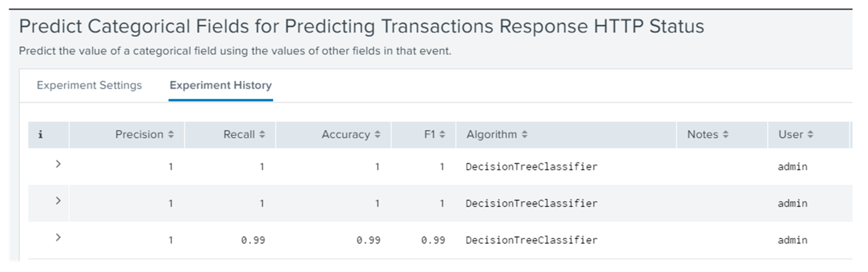Click the Accuracy column sort arrows
Screen dimensions: 868x272
point(377,135)
